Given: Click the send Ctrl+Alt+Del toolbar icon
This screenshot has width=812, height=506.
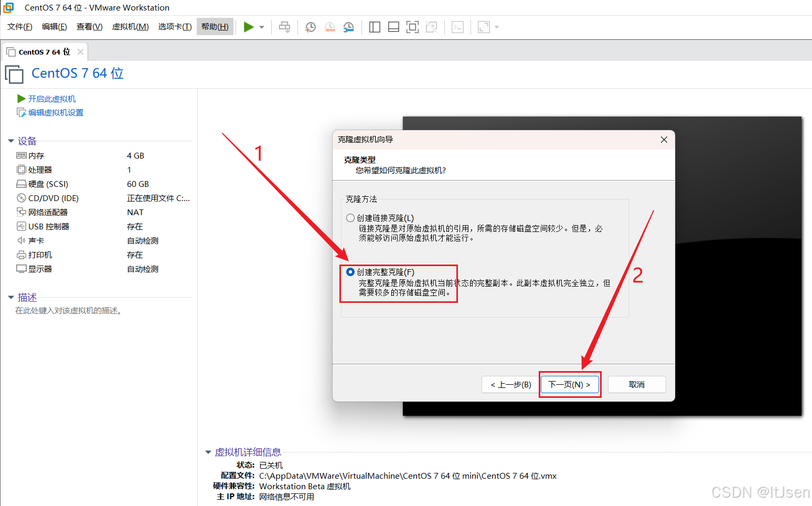Looking at the screenshot, I should (284, 27).
